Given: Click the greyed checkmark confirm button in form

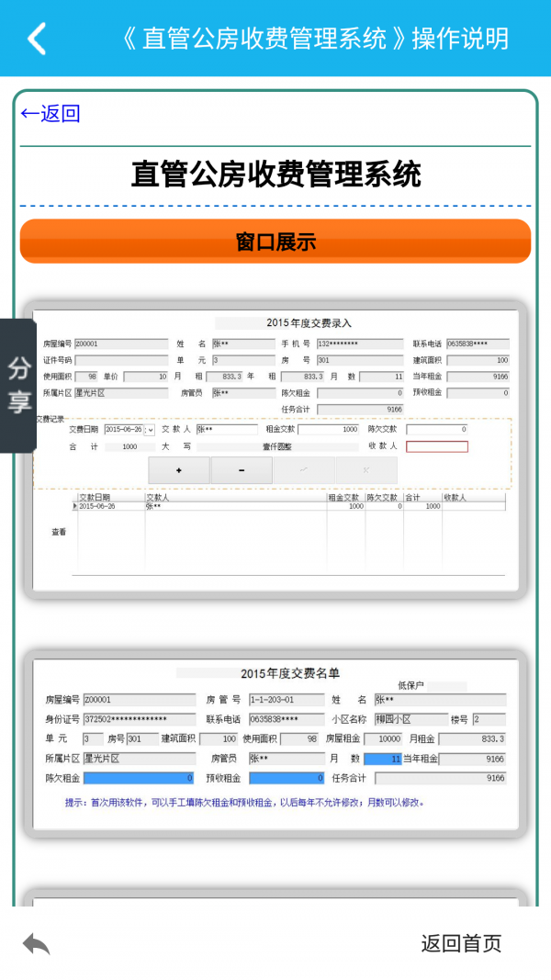Looking at the screenshot, I should coord(304,470).
